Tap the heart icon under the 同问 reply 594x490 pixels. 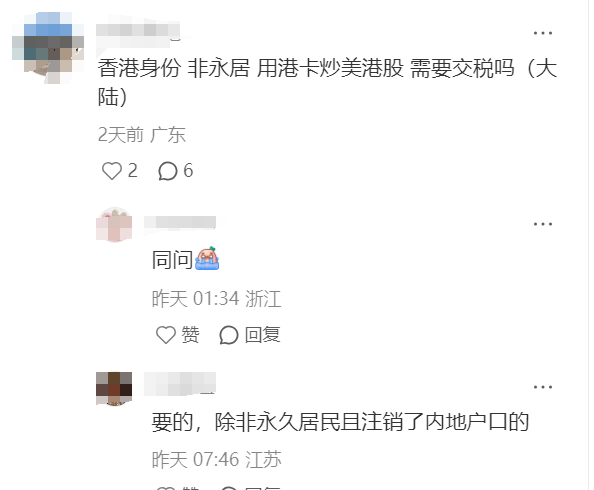(166, 335)
